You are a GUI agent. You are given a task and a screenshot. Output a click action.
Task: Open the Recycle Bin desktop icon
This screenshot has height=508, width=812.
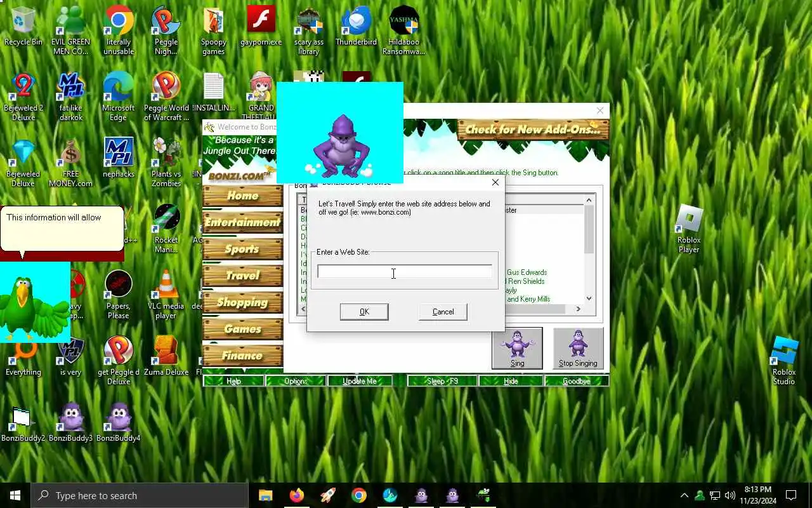pos(23,27)
